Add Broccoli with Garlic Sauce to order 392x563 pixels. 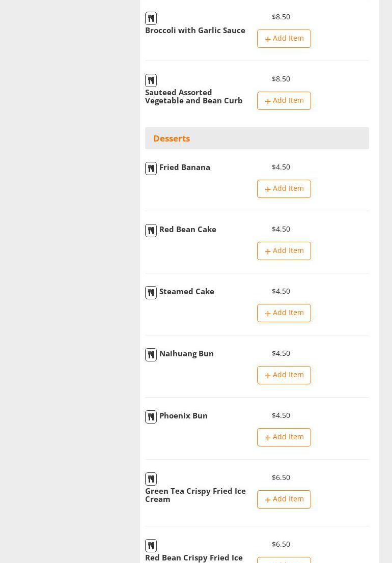(284, 39)
